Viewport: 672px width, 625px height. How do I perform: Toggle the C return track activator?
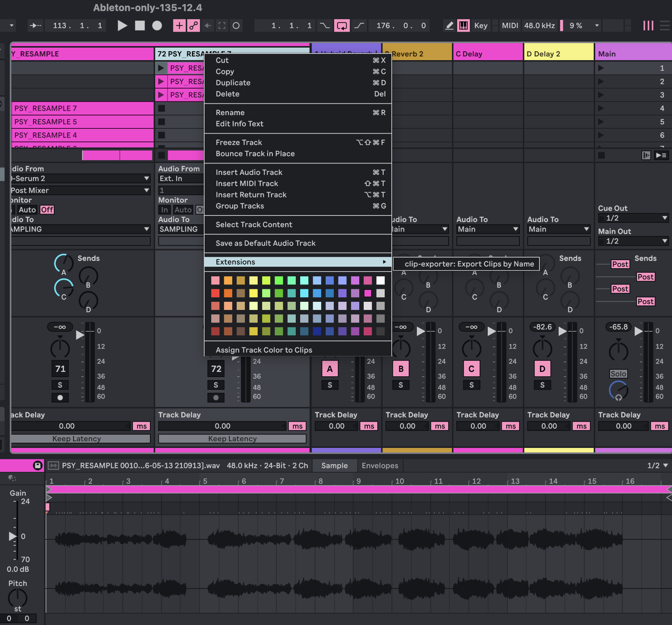coord(472,369)
